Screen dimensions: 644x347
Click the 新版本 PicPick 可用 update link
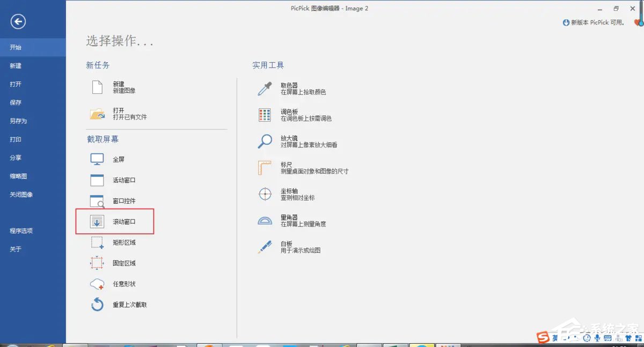[x=595, y=23]
